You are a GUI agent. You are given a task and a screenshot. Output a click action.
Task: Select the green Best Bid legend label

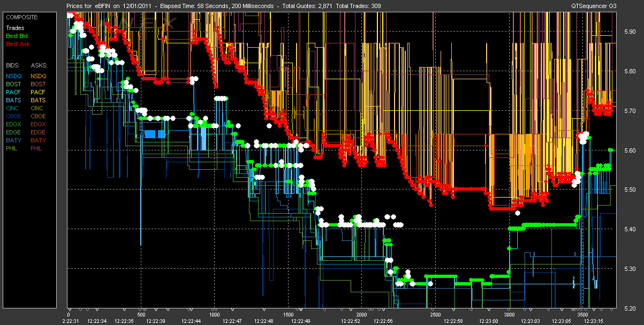[17, 36]
